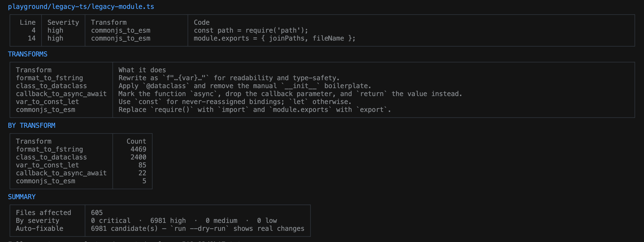Select var_to_const_let in BY TRANSFORM table
644x242 pixels.
pos(47,165)
